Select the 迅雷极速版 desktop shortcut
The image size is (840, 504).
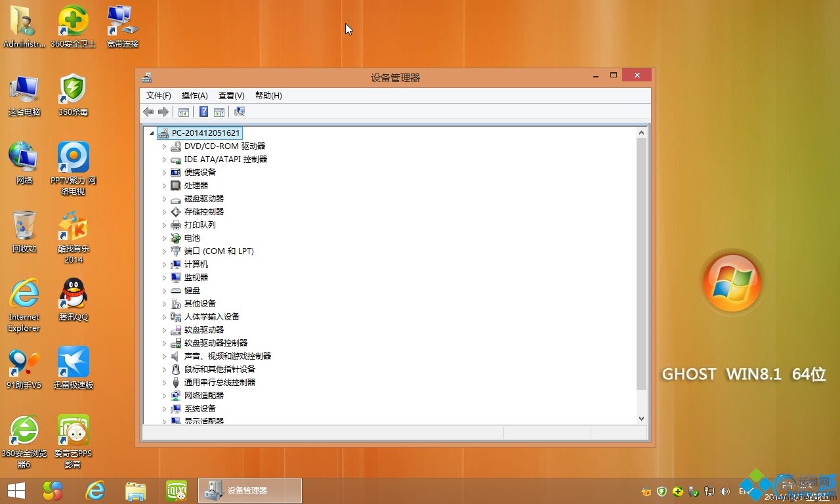[x=73, y=368]
